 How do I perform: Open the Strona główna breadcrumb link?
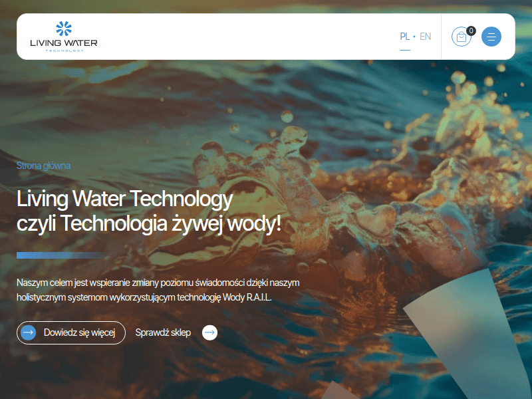[x=43, y=166]
